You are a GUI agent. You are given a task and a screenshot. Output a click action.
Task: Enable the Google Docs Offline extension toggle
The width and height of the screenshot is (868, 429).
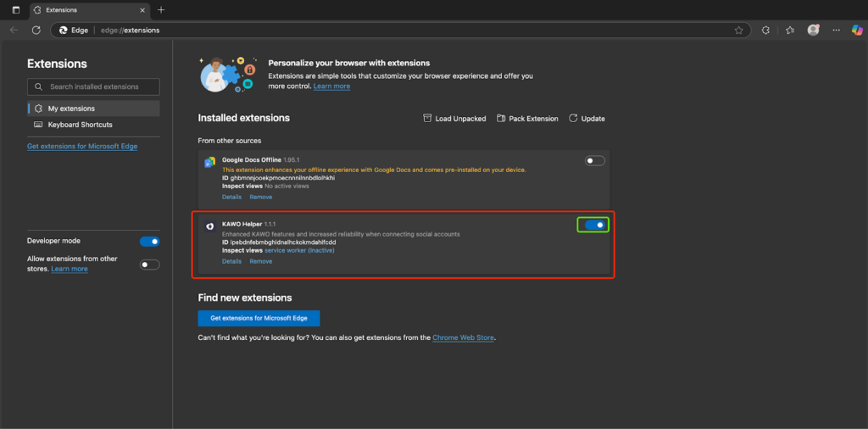tap(595, 161)
